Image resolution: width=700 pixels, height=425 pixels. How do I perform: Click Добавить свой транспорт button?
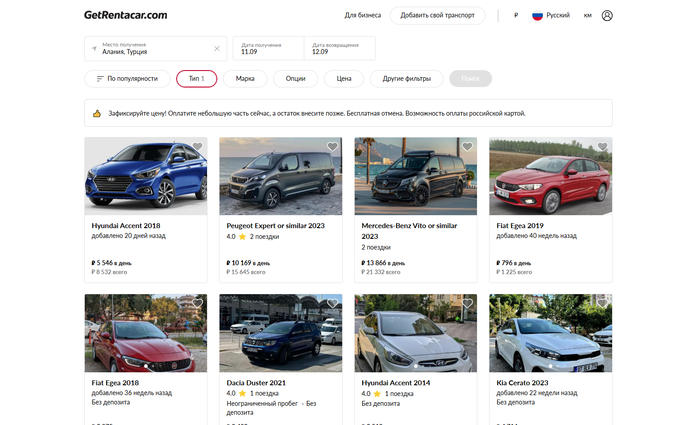(x=438, y=15)
